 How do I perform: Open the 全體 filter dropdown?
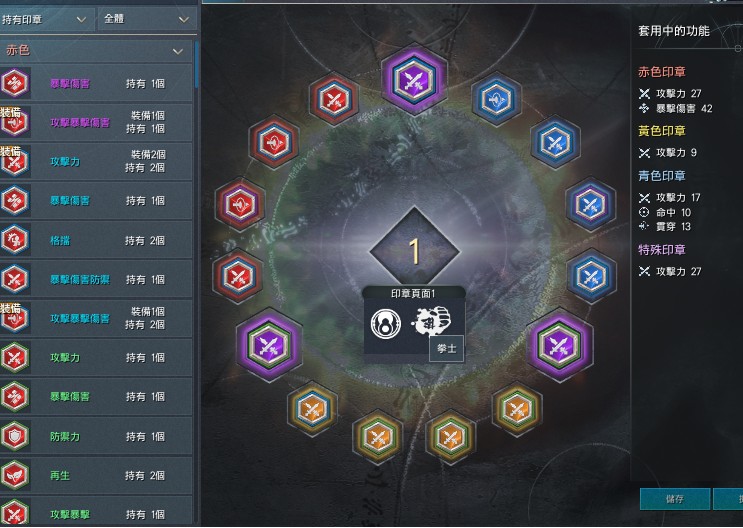tap(147, 19)
